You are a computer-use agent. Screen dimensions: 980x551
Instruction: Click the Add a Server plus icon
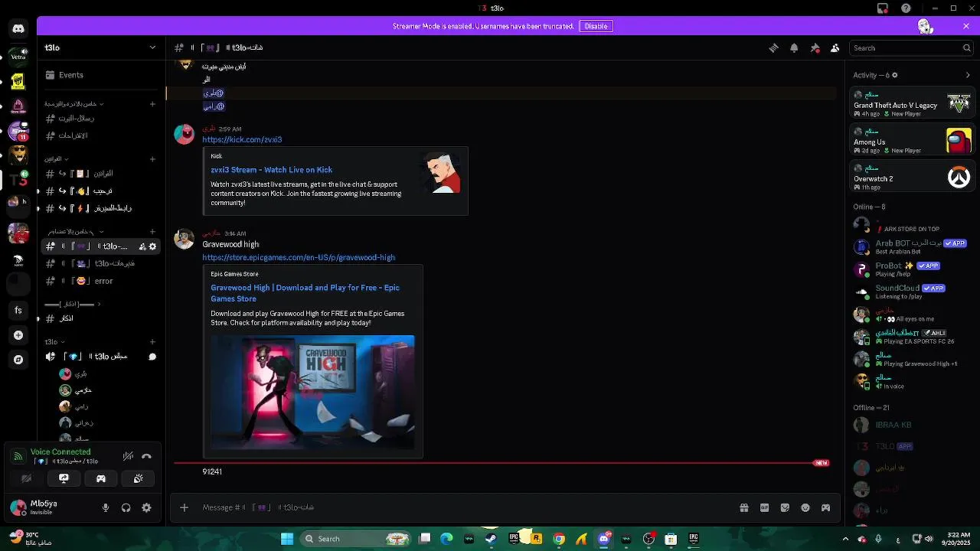tap(18, 335)
